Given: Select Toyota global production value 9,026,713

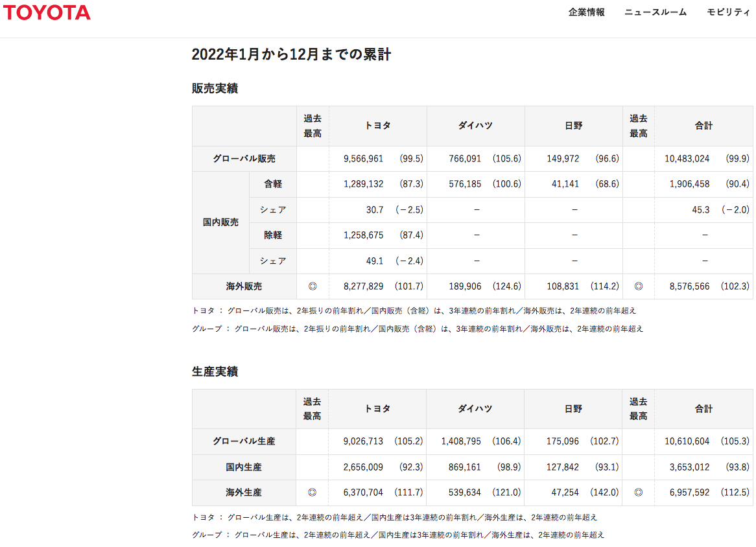Looking at the screenshot, I should coord(363,441).
